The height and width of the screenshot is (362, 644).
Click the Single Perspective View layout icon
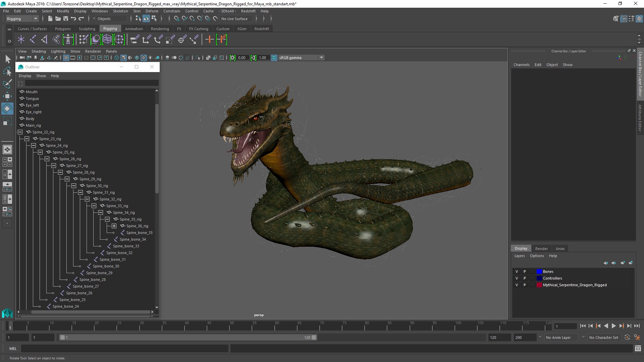point(7,149)
